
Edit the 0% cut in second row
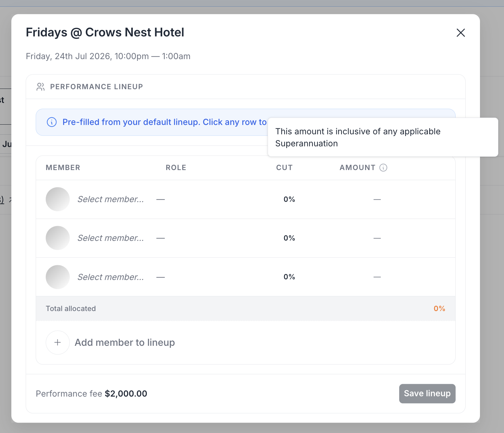(x=289, y=238)
